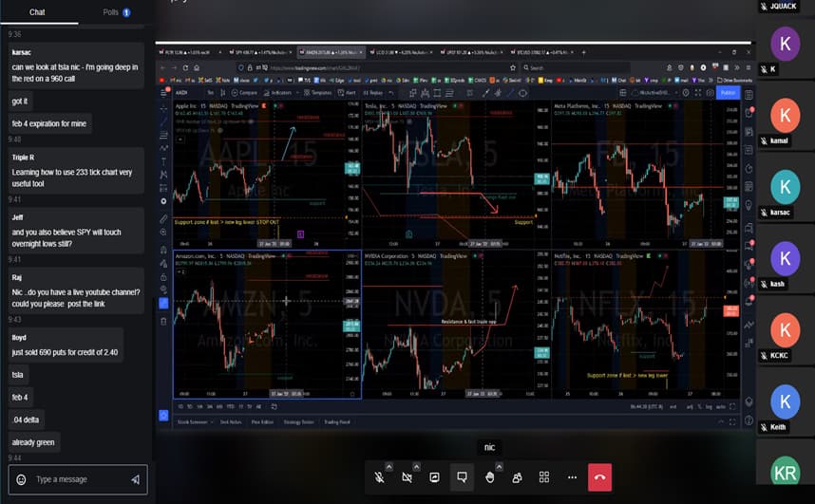
Task: Switch to the Chat tab
Action: [37, 12]
